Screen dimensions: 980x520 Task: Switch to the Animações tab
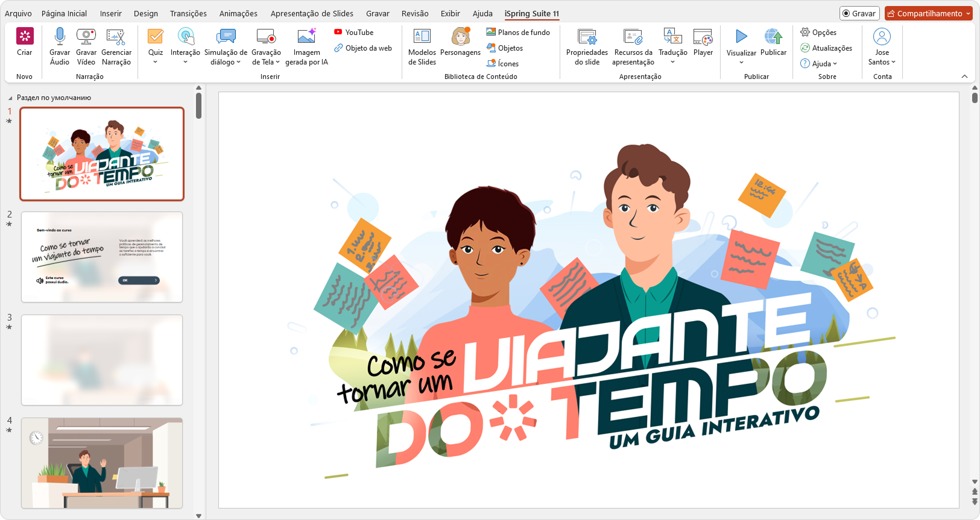(238, 13)
